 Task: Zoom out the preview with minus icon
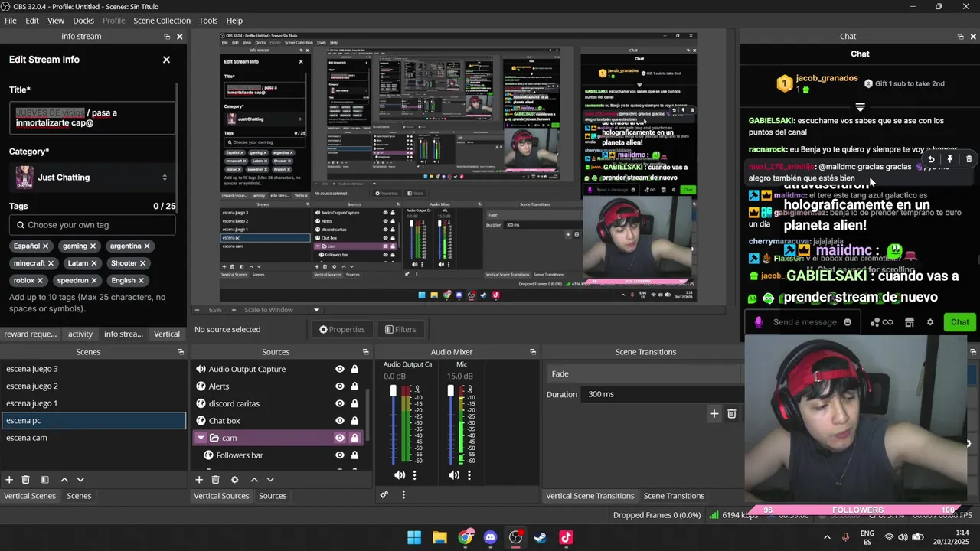coord(197,310)
